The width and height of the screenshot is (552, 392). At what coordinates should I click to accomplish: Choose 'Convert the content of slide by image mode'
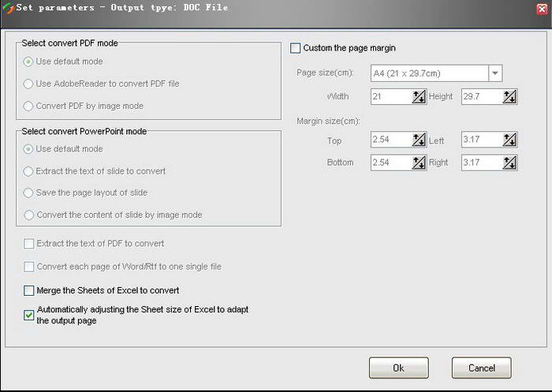coord(29,215)
